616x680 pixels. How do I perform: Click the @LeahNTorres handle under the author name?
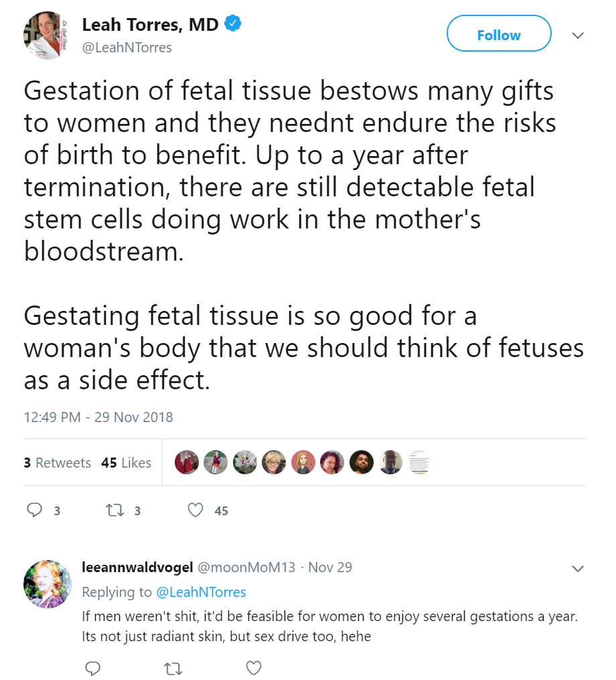[127, 48]
